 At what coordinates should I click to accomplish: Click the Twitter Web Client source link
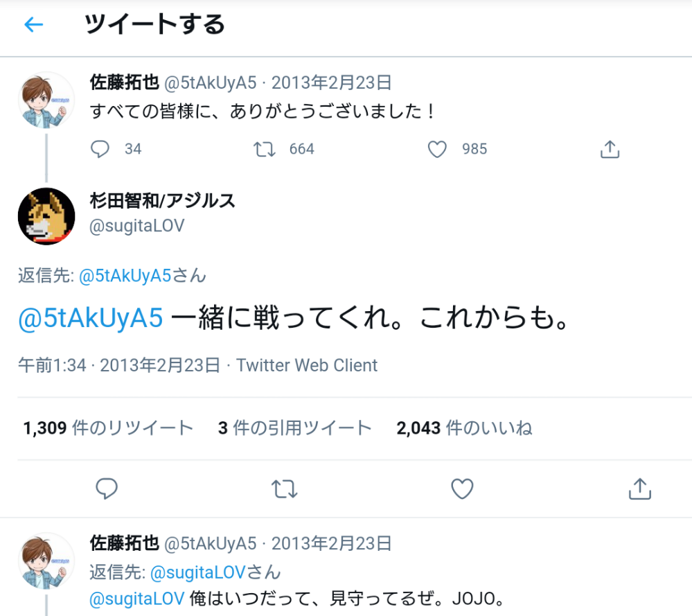(x=307, y=365)
